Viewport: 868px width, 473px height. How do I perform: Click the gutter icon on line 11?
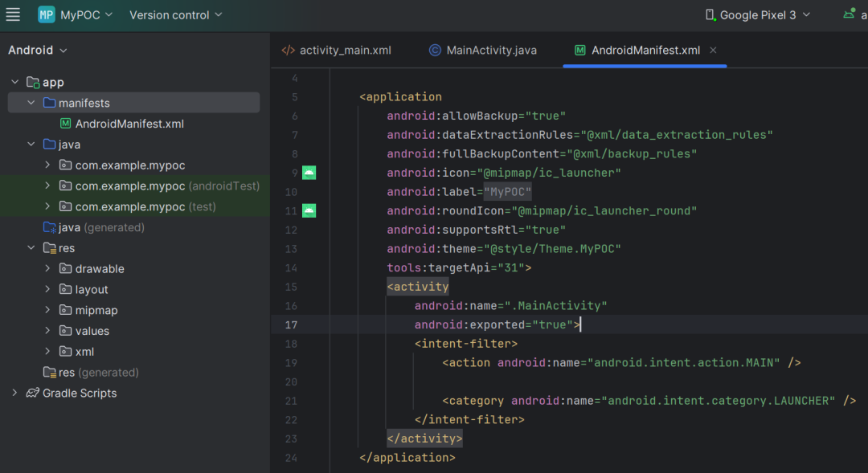(x=309, y=210)
